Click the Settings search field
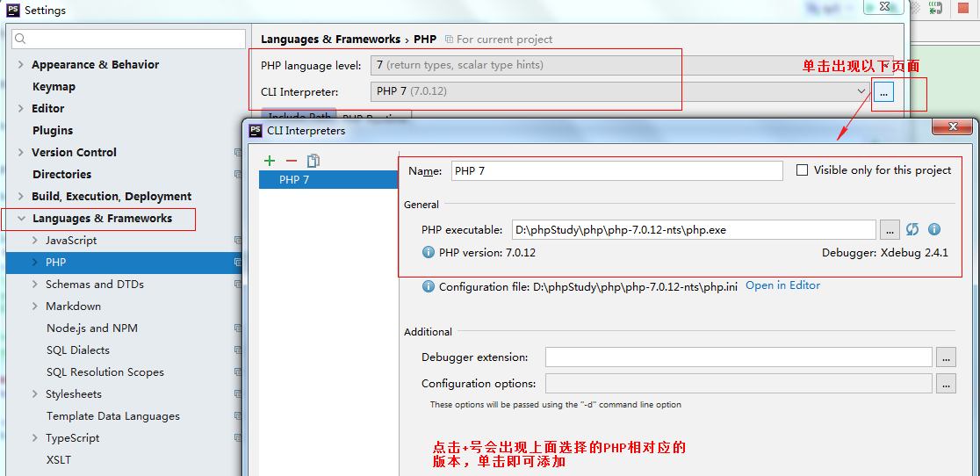This screenshot has height=476, width=980. click(x=129, y=39)
